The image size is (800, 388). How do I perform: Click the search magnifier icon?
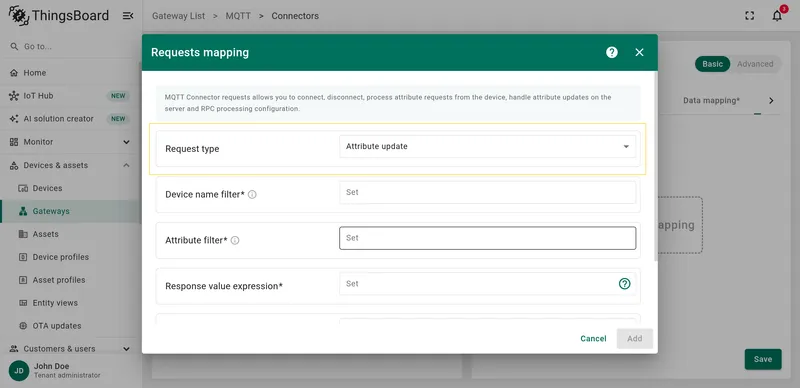pyautogui.click(x=14, y=46)
